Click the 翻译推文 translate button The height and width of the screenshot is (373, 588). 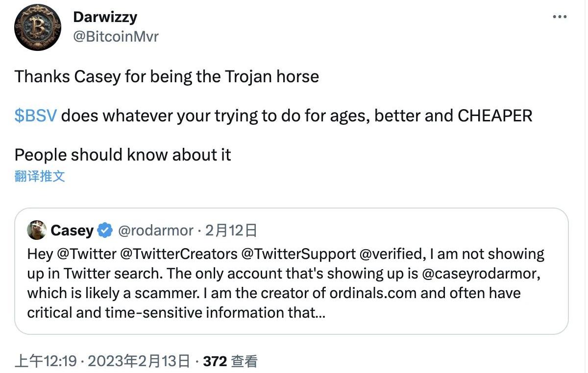[40, 176]
